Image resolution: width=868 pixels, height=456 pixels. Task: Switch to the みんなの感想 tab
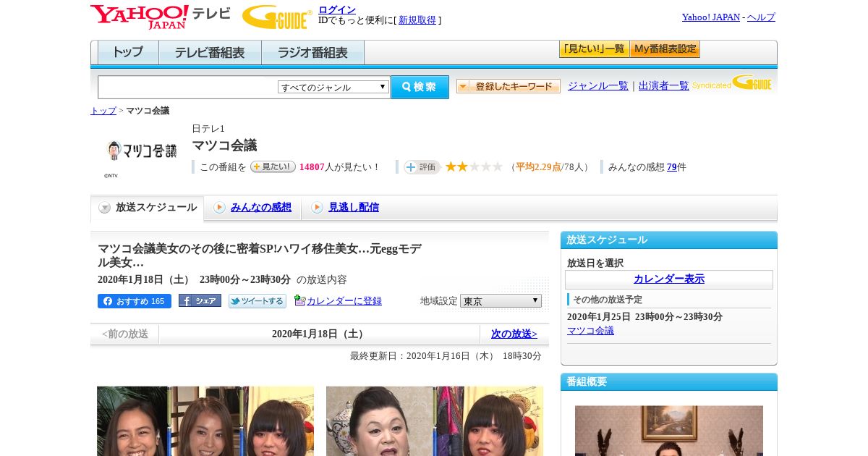[x=261, y=207]
